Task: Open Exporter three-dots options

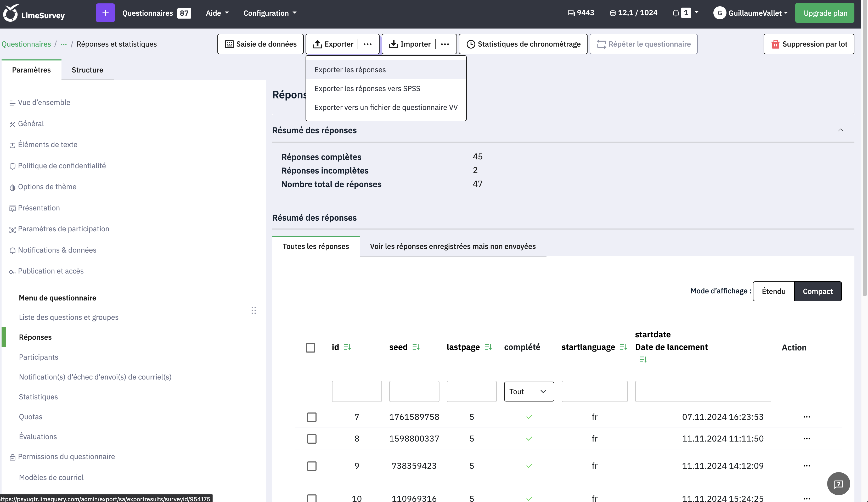Action: click(x=368, y=44)
